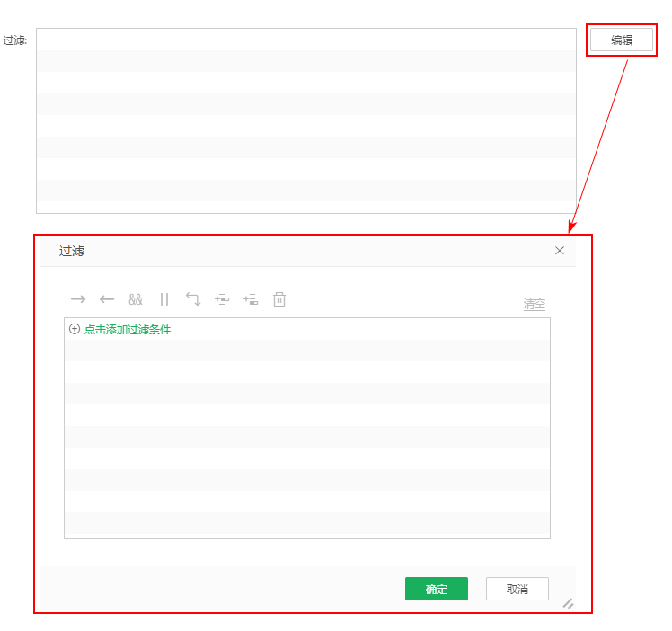Click the top 过滤 list box

tap(306, 120)
